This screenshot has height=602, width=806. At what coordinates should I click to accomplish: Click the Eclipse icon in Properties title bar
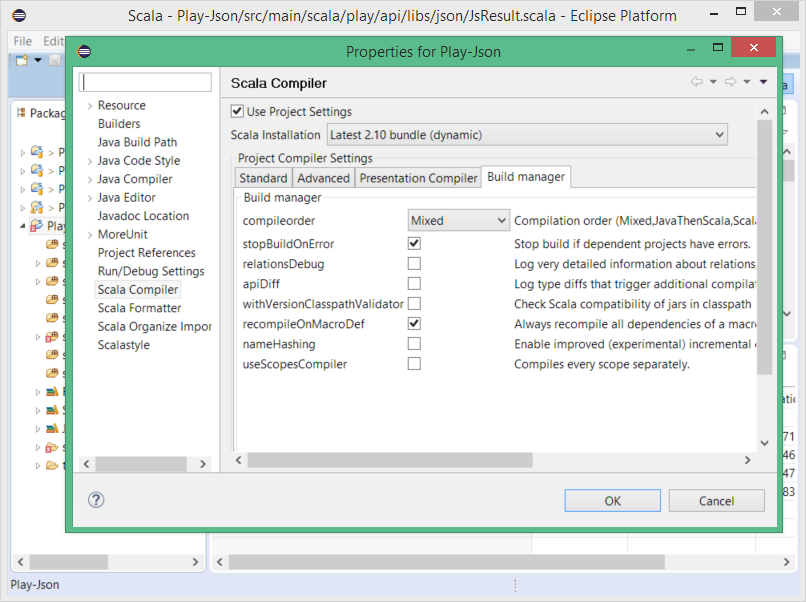[85, 51]
